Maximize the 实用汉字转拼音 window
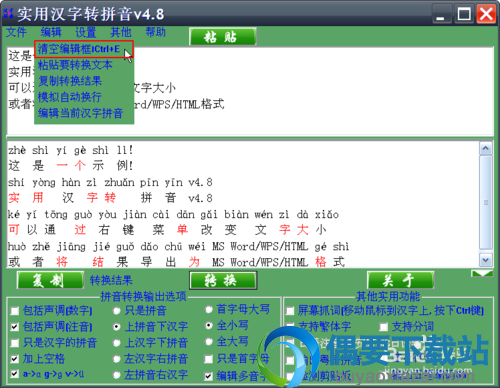 [464, 14]
